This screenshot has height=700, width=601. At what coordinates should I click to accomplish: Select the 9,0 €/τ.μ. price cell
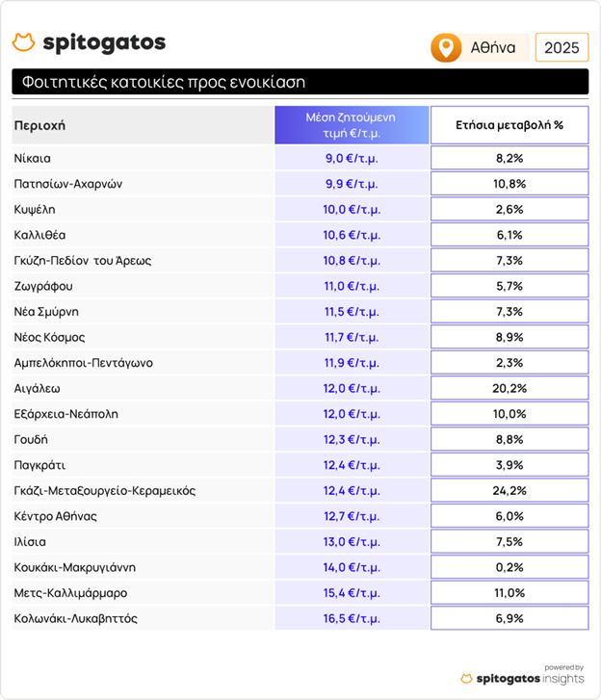352,158
